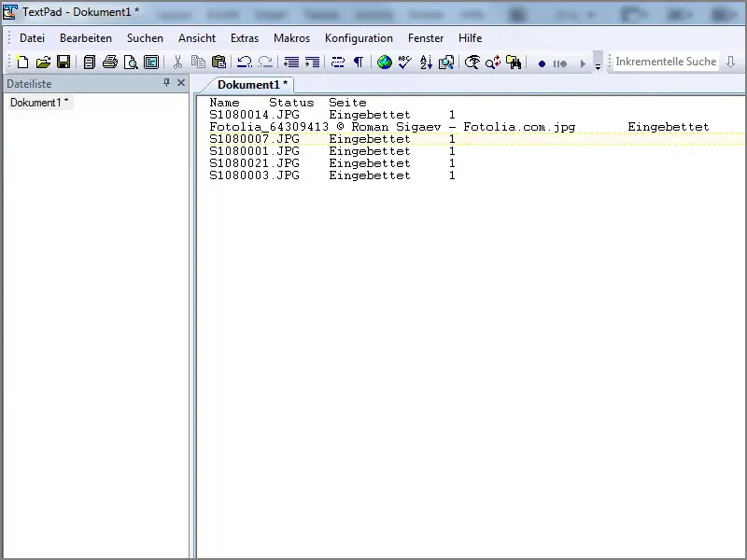The height and width of the screenshot is (560, 747).
Task: Click the header word Seite
Action: (x=347, y=103)
